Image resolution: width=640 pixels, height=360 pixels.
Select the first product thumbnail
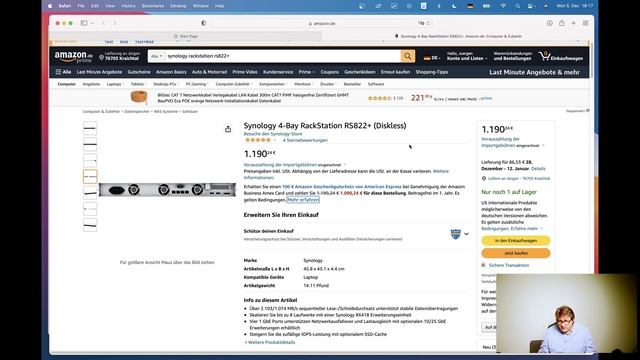click(x=90, y=129)
